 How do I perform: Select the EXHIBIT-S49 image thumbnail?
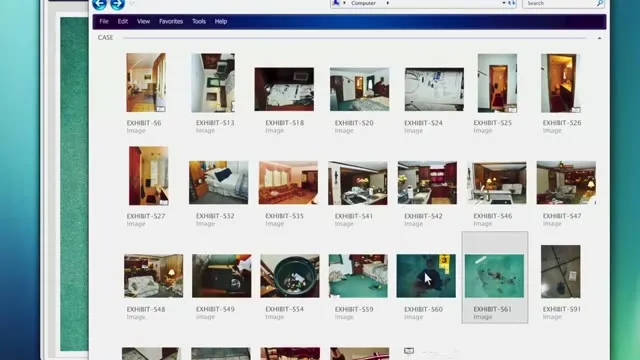[222, 276]
